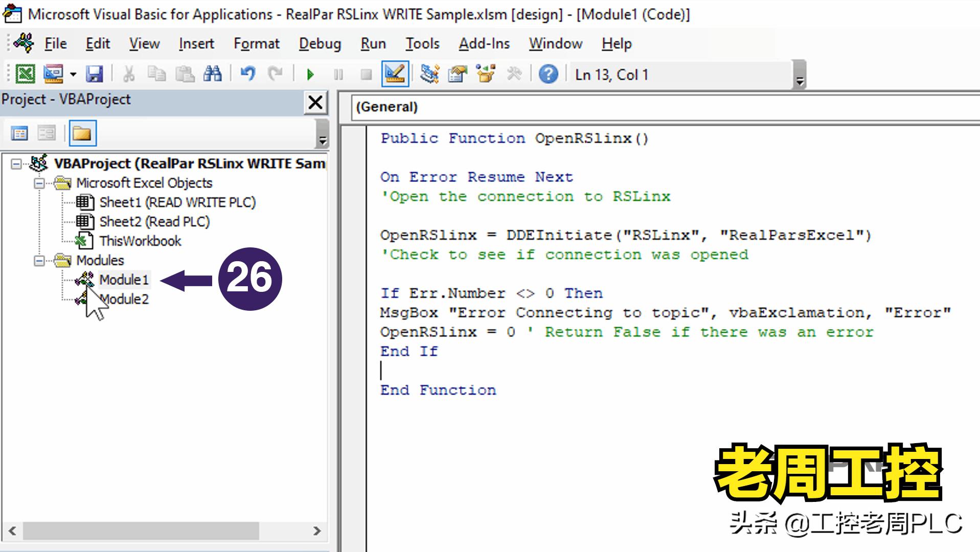Open the Object Browser icon
The width and height of the screenshot is (980, 552).
[485, 74]
